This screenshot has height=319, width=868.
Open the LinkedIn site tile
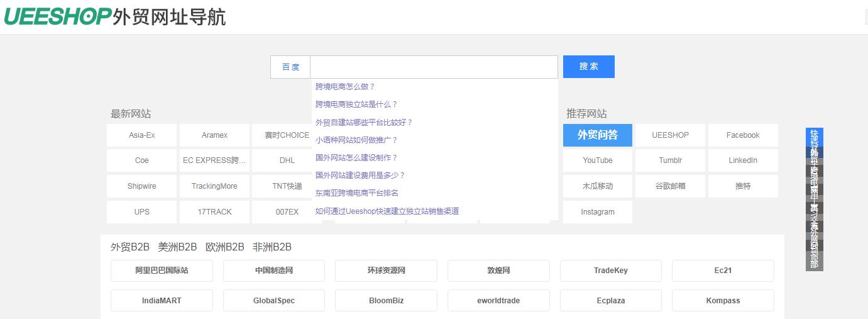coord(743,160)
